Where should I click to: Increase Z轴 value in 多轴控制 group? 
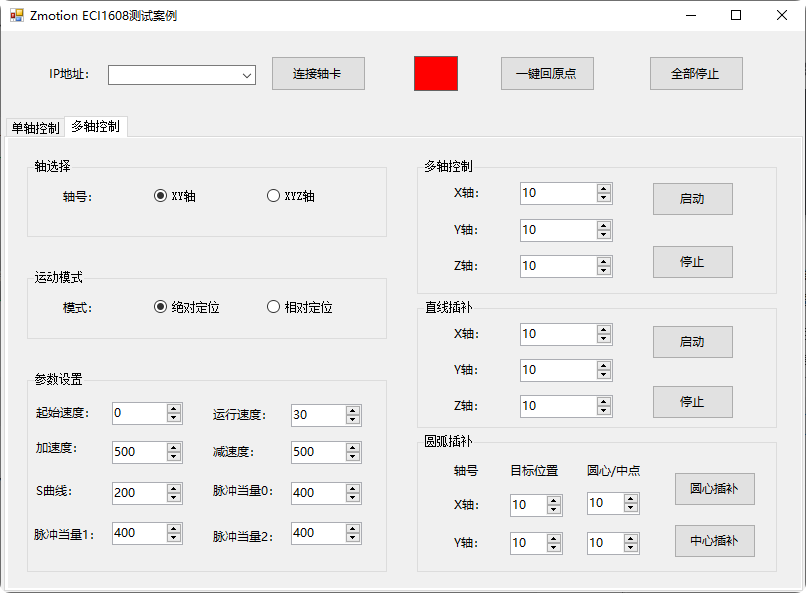tap(604, 262)
